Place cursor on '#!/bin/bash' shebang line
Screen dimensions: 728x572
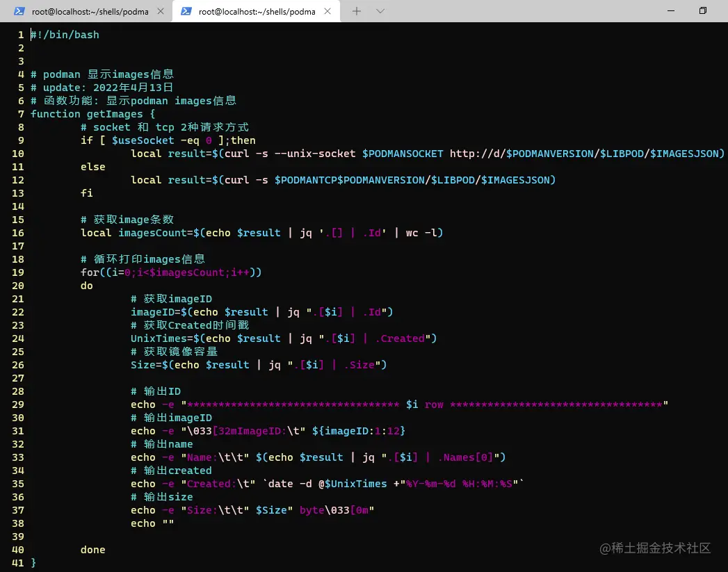(x=65, y=35)
